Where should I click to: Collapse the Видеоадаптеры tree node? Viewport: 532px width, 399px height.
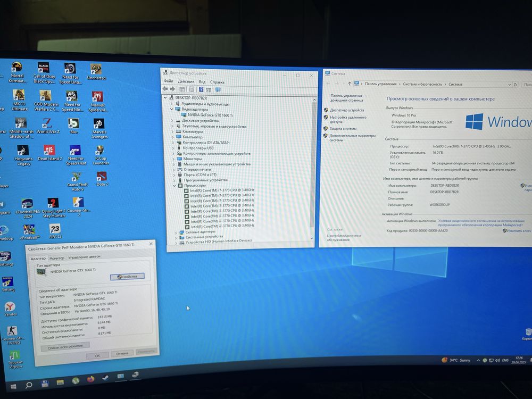(x=171, y=109)
